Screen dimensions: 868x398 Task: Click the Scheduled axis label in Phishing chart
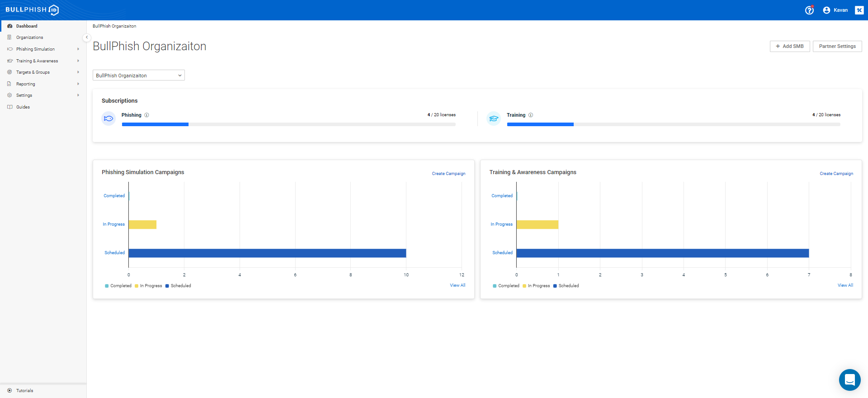click(x=114, y=253)
